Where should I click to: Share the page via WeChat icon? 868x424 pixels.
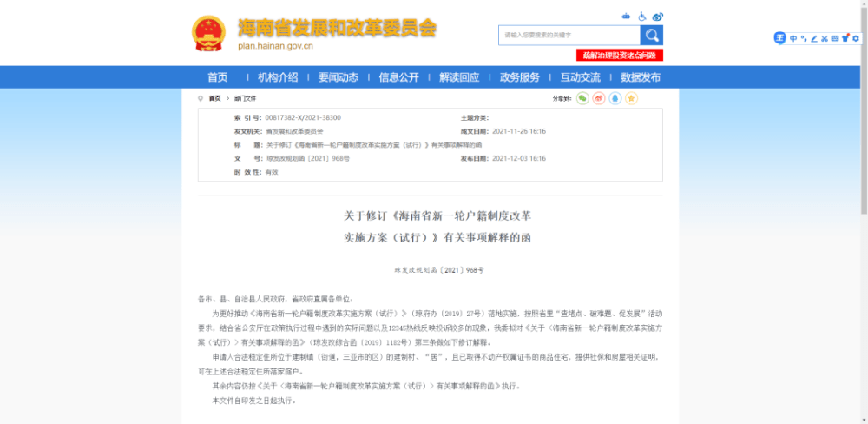pyautogui.click(x=582, y=98)
